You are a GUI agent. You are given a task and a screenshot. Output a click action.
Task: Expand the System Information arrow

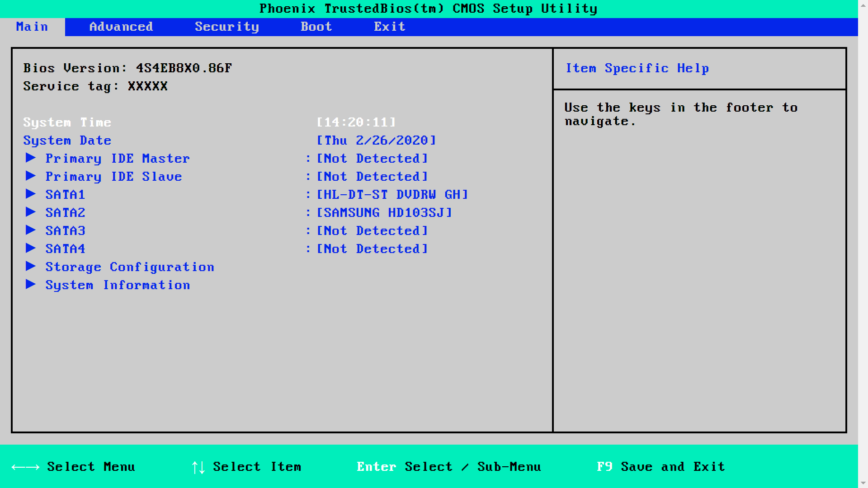(31, 284)
